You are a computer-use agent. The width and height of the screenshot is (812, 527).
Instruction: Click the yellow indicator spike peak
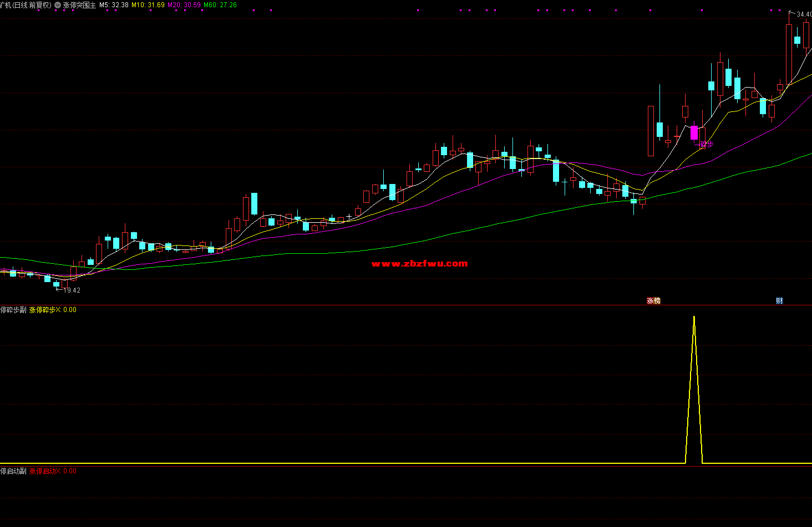(x=694, y=317)
